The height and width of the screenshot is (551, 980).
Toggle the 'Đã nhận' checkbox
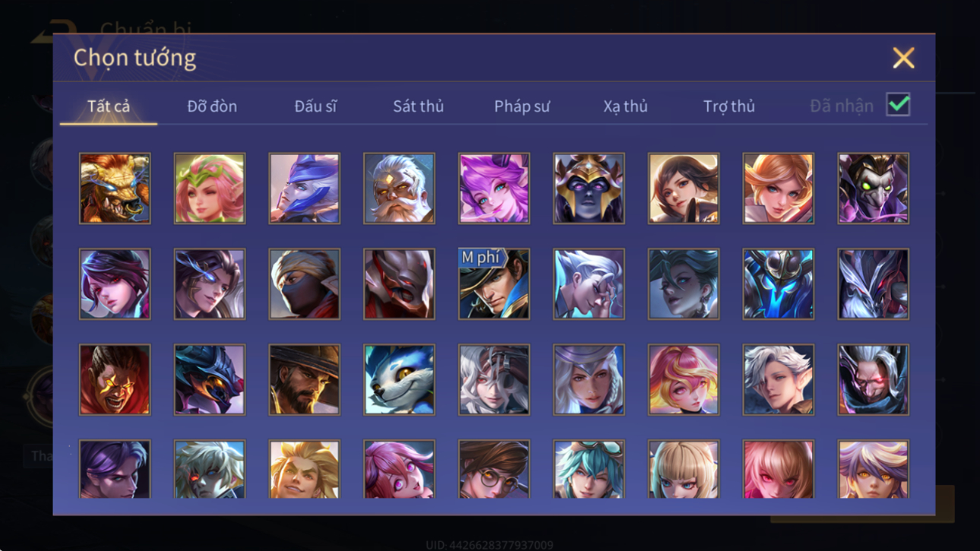tap(898, 106)
